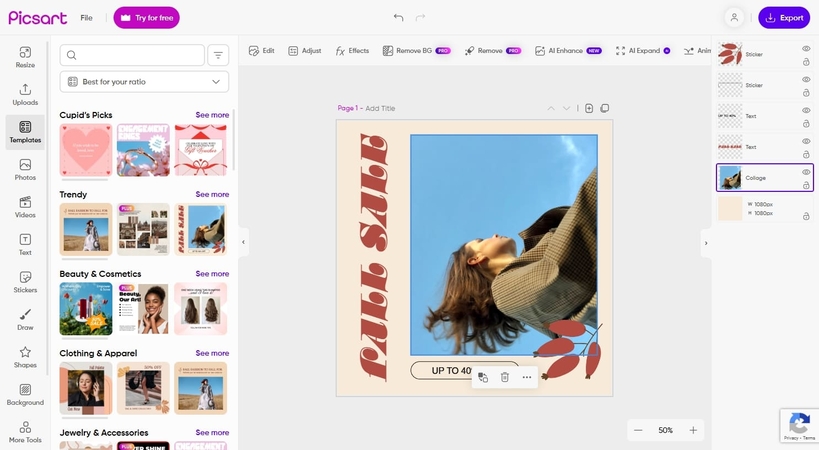This screenshot has height=450, width=819.
Task: Select the pink heart Cupid's Picks template
Action: [x=86, y=150]
